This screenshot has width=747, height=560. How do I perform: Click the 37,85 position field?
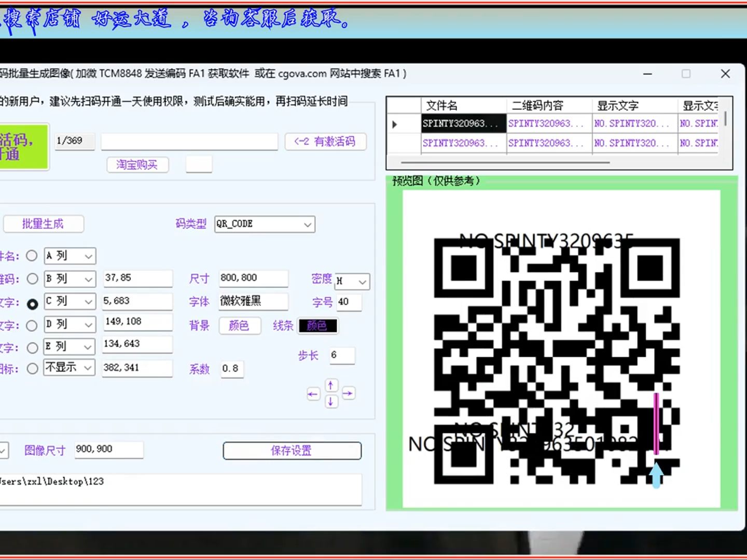137,278
